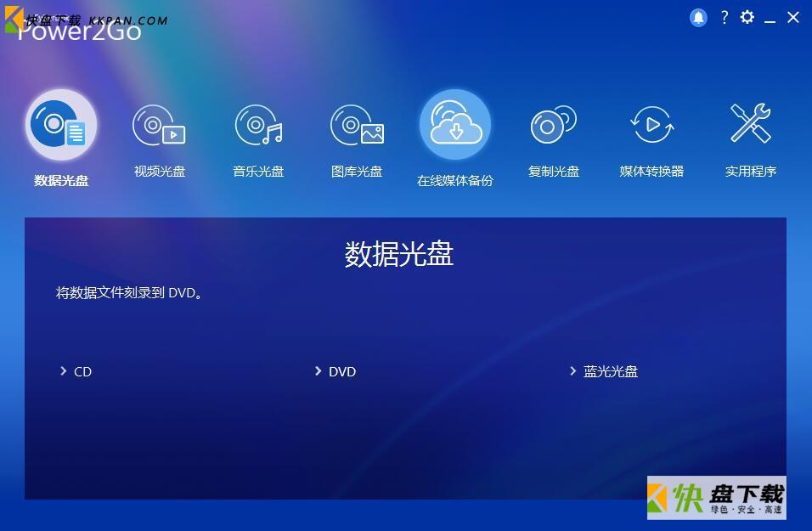Expand the chevron beside 蓝光光盘
812x531 pixels.
click(x=572, y=371)
